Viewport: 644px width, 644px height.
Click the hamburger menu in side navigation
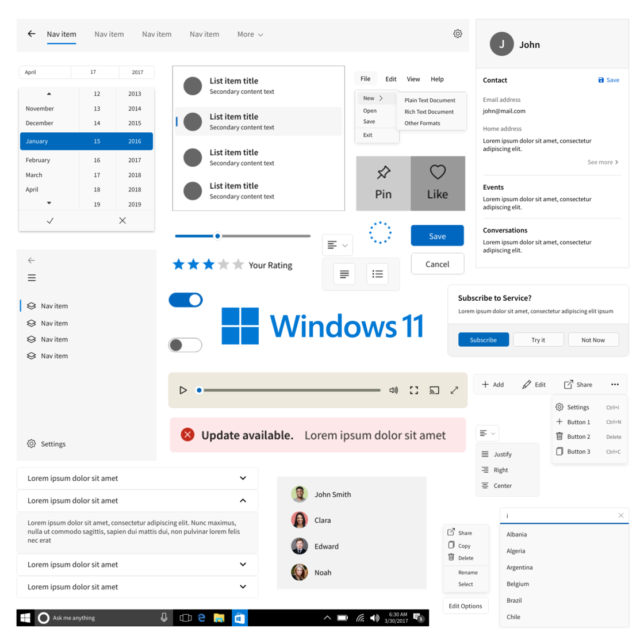[x=32, y=278]
